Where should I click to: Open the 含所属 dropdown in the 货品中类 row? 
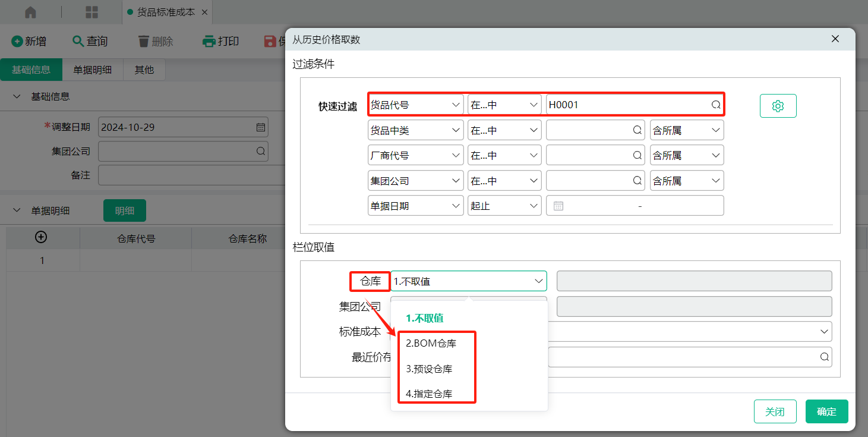coord(687,130)
